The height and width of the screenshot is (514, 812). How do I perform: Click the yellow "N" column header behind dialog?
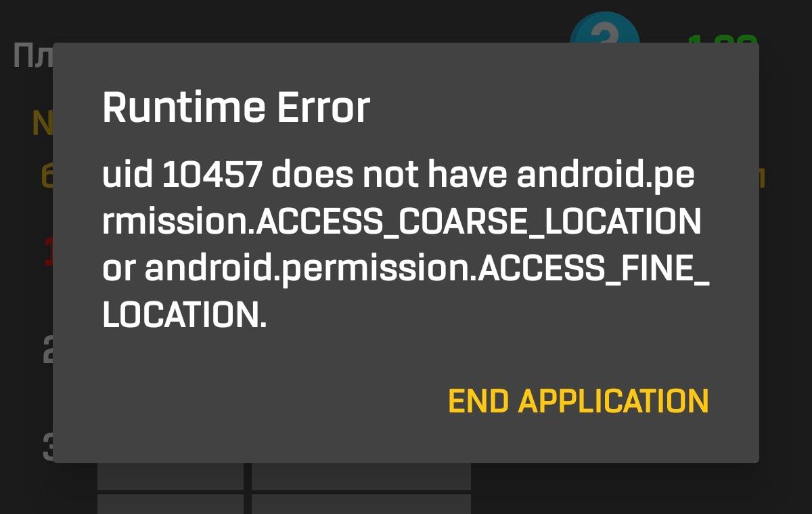pyautogui.click(x=42, y=123)
